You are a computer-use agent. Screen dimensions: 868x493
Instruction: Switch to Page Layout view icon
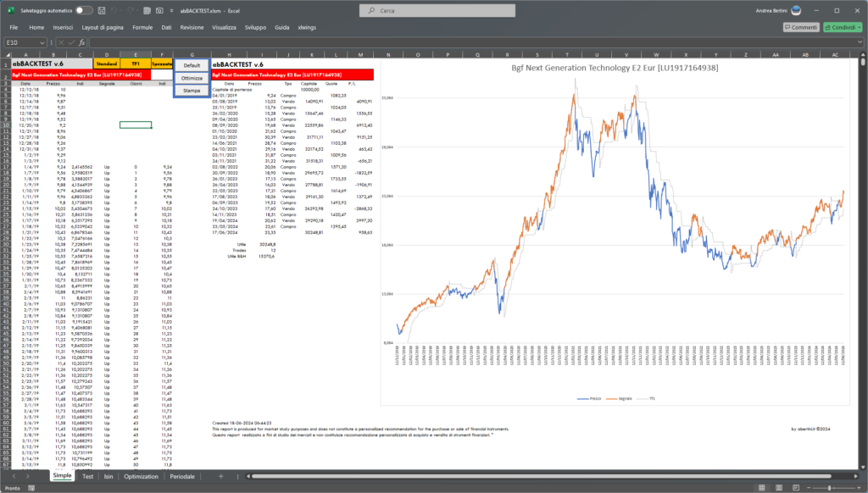(x=779, y=487)
